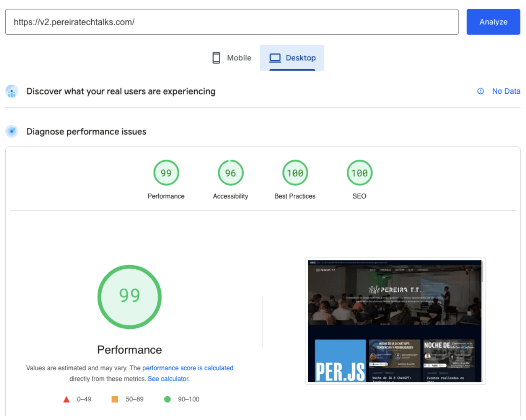Select the 99 Performance score gauge
Screen dimensions: 526x420
click(166, 172)
